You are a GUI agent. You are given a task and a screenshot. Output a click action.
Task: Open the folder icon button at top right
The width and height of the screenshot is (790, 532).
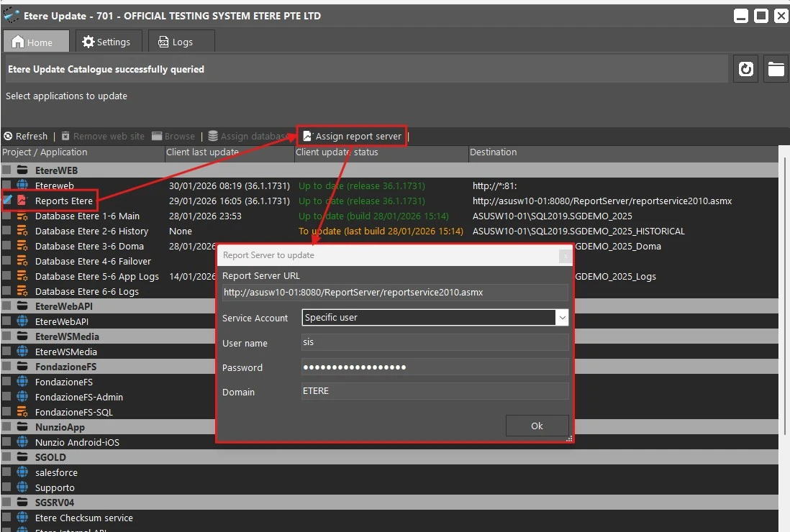point(776,69)
